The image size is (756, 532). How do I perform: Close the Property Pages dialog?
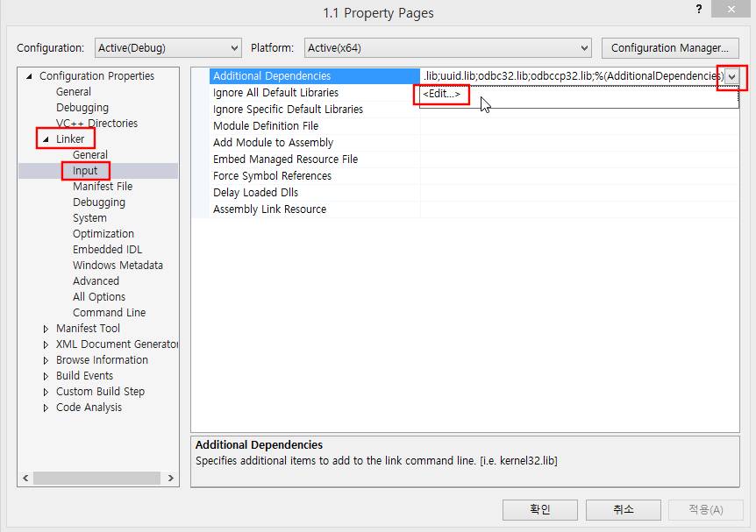click(729, 11)
